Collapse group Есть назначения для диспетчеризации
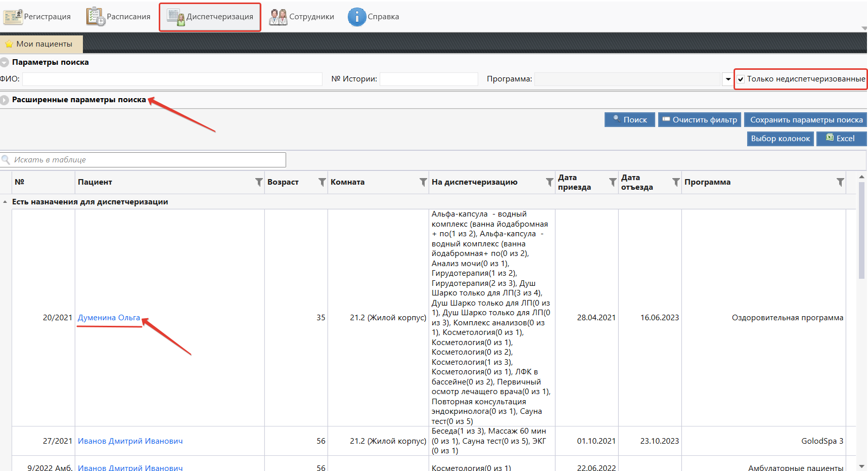The image size is (868, 471). pos(5,202)
